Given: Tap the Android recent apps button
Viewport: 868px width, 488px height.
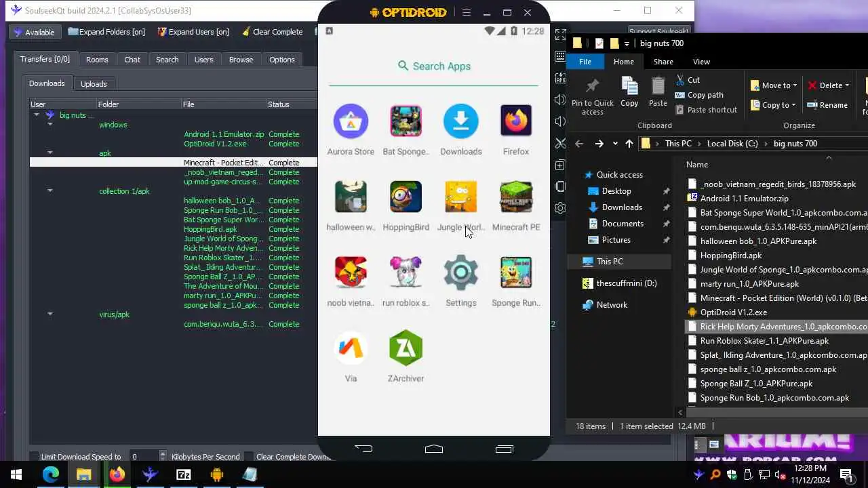Looking at the screenshot, I should 505,449.
